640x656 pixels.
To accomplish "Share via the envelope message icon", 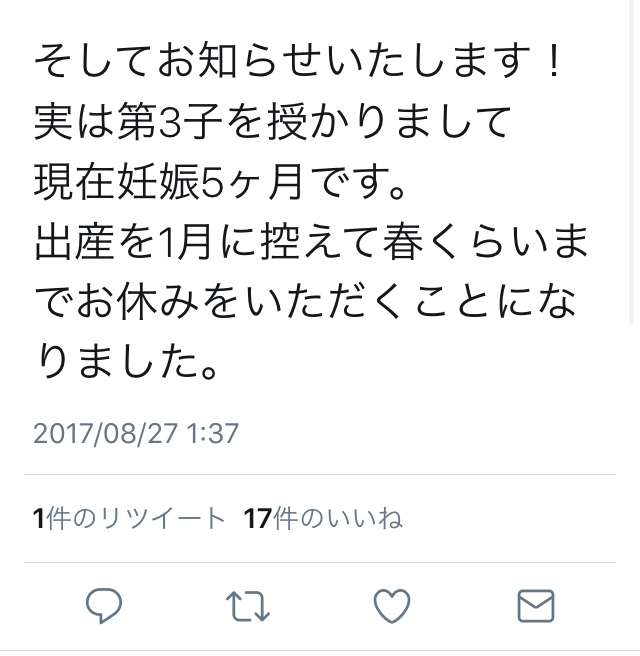I will tap(536, 606).
